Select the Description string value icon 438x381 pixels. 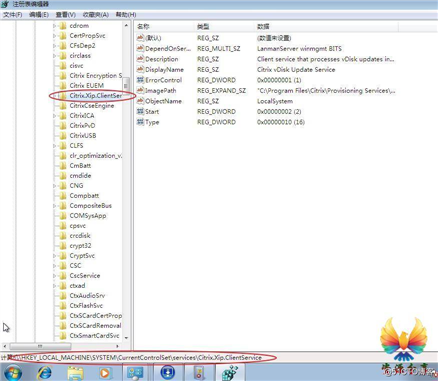(x=140, y=59)
